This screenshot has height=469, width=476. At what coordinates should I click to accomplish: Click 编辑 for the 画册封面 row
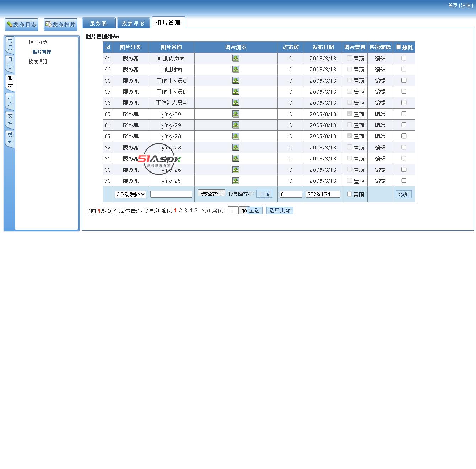pos(380,70)
